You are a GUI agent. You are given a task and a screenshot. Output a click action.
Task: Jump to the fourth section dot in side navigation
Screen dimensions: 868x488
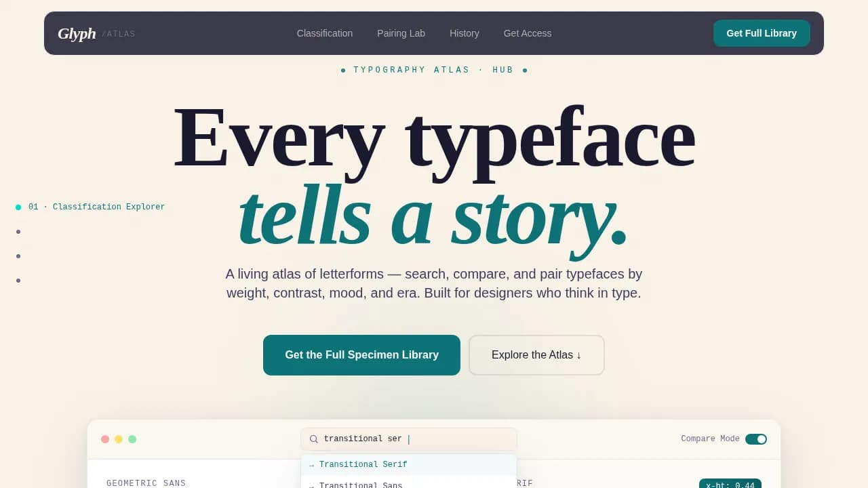pos(18,281)
